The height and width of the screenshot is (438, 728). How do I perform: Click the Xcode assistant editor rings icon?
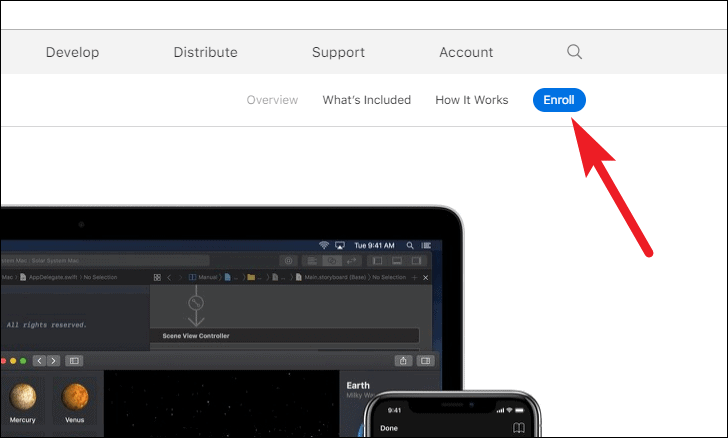pos(332,261)
